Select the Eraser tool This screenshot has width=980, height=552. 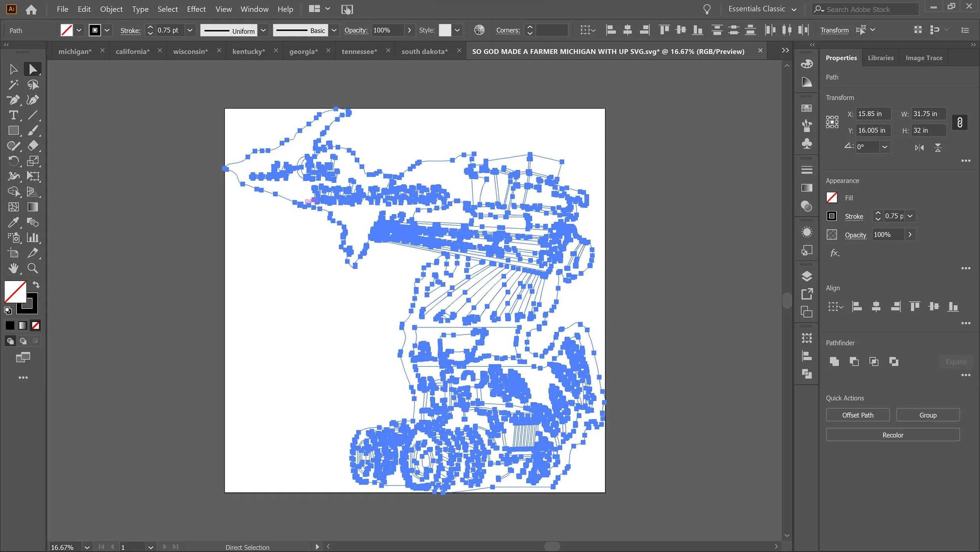pos(33,146)
